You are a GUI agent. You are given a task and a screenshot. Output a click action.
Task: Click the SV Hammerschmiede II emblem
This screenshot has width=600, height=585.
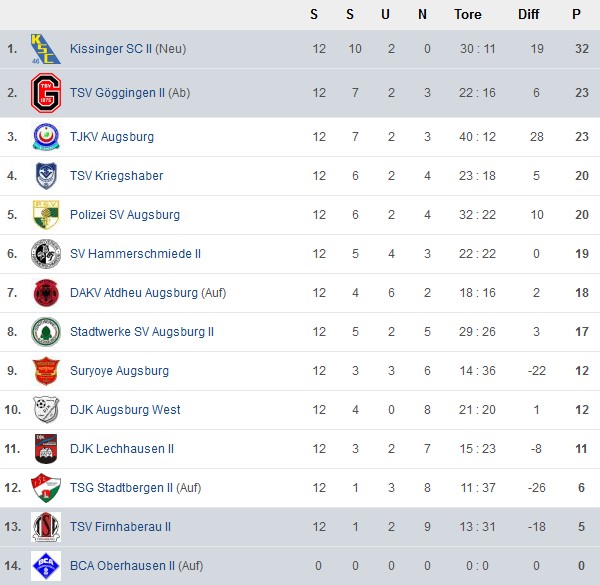coord(46,254)
